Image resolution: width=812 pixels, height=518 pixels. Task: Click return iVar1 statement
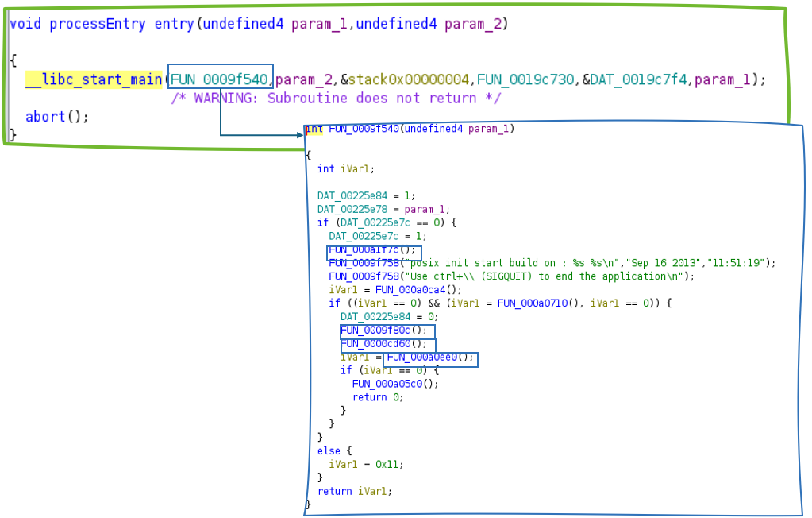(355, 491)
